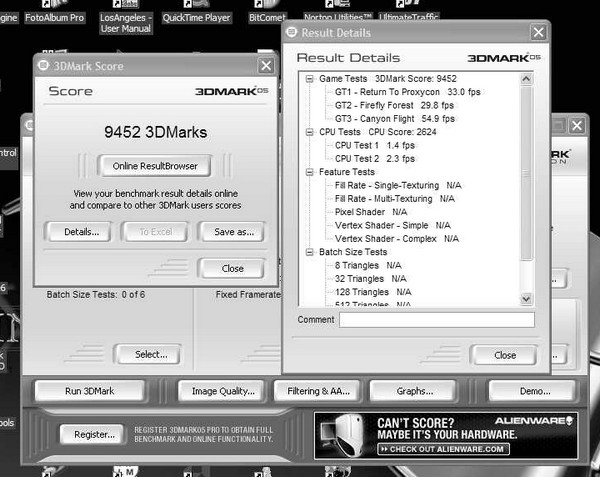Click the Register... button

coord(93,435)
